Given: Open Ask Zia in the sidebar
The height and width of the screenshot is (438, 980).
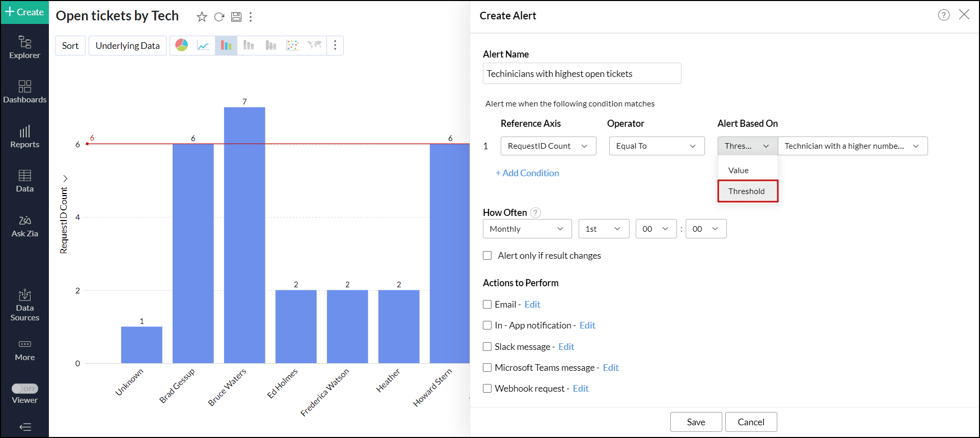Looking at the screenshot, I should click(x=24, y=226).
